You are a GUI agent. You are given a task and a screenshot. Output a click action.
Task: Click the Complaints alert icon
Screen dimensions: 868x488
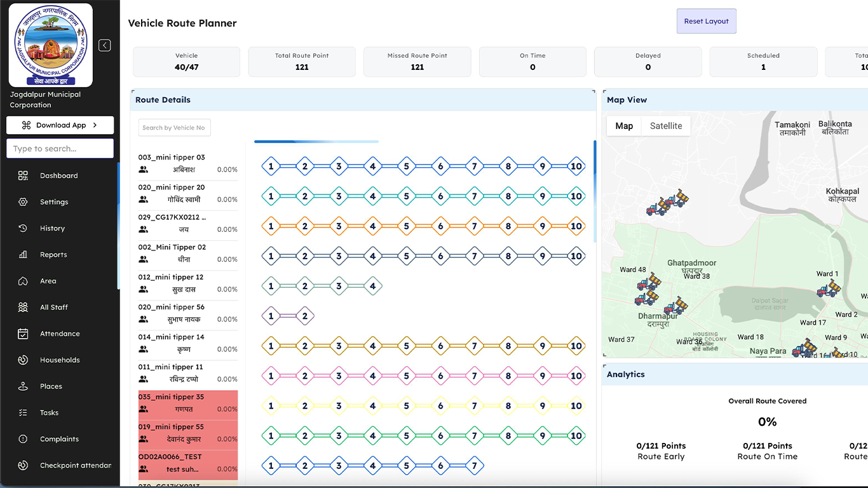pos(23,439)
